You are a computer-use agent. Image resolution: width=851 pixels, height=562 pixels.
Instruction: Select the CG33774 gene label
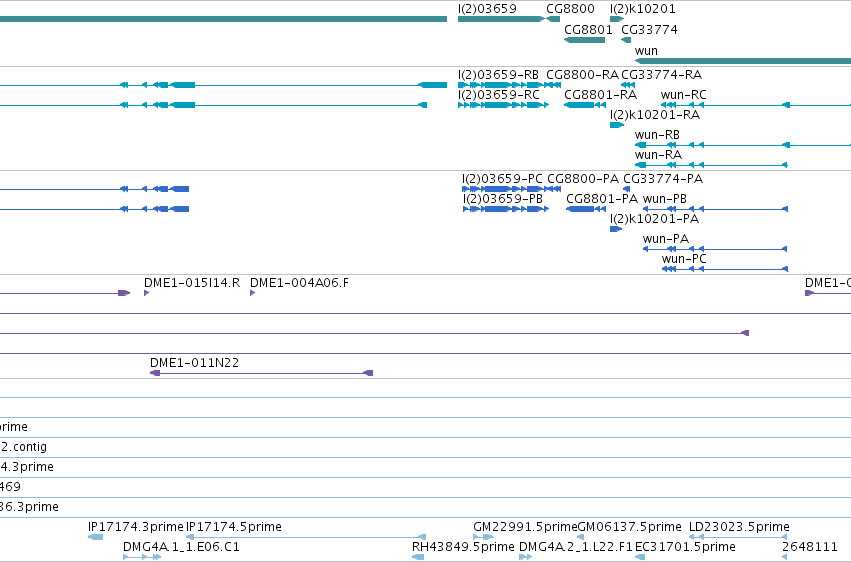click(x=649, y=29)
